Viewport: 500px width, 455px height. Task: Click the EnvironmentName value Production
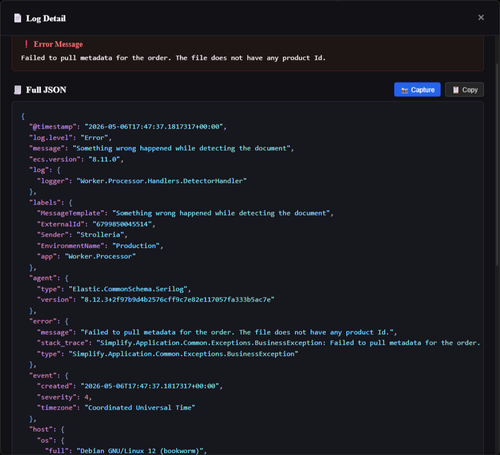pyautogui.click(x=138, y=246)
